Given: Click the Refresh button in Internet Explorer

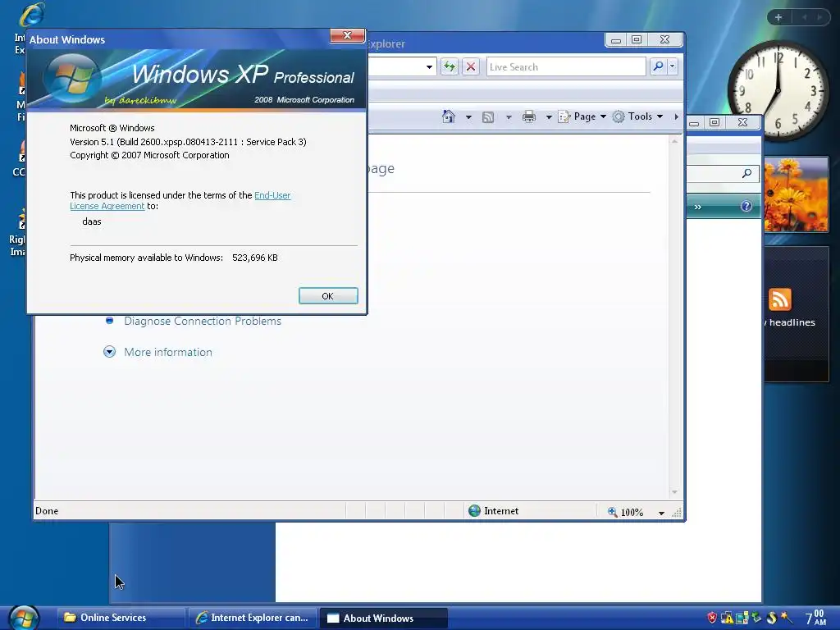Looking at the screenshot, I should click(450, 67).
